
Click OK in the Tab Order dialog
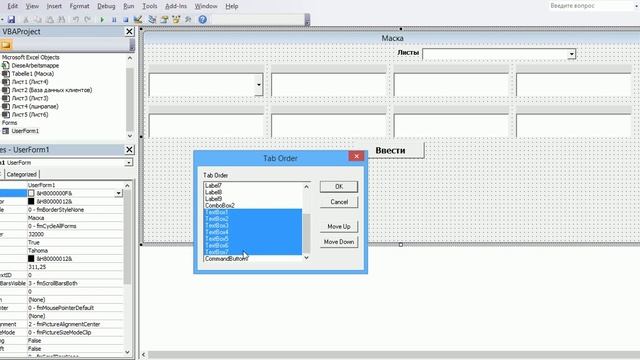click(339, 187)
